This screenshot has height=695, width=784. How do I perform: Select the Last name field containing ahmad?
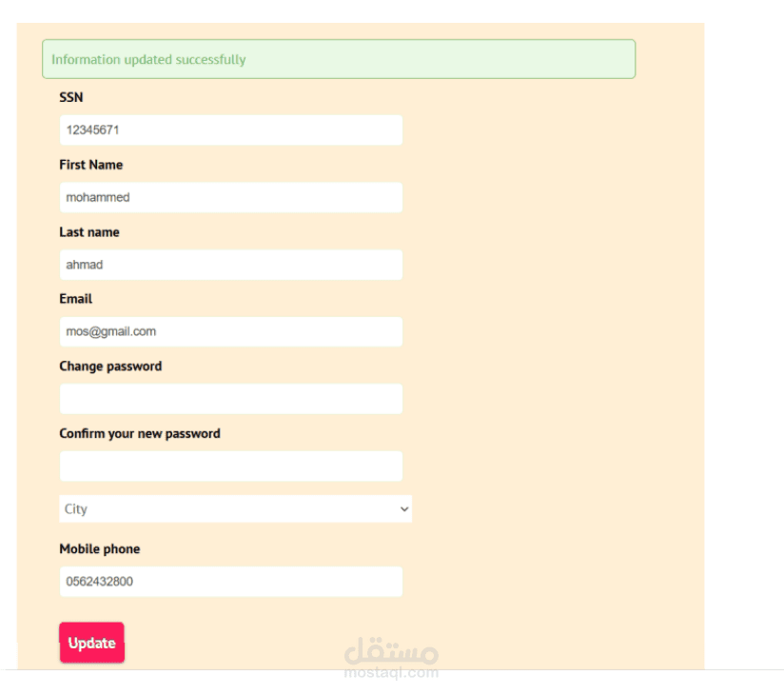pos(230,265)
